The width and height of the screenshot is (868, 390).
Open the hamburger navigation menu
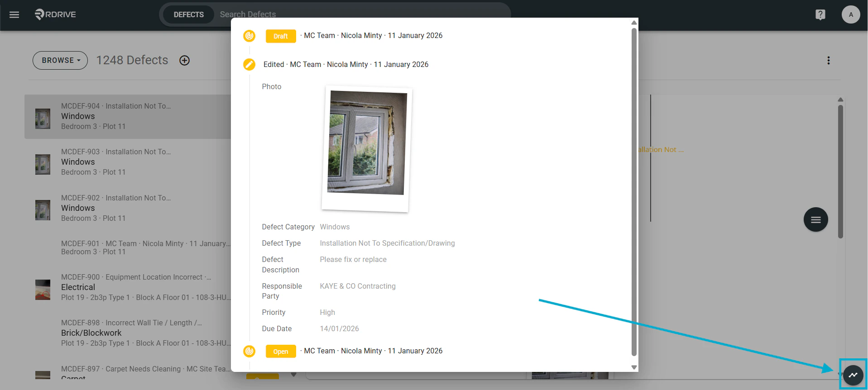coord(14,14)
